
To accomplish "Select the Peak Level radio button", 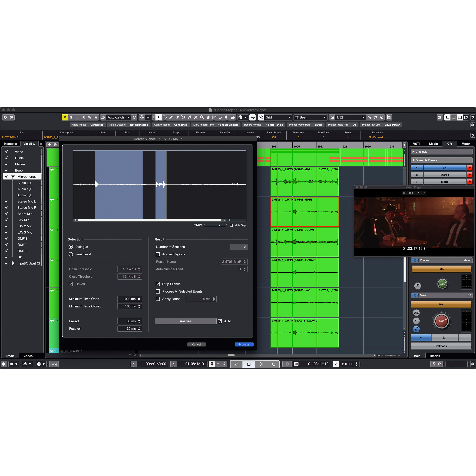I will point(71,254).
